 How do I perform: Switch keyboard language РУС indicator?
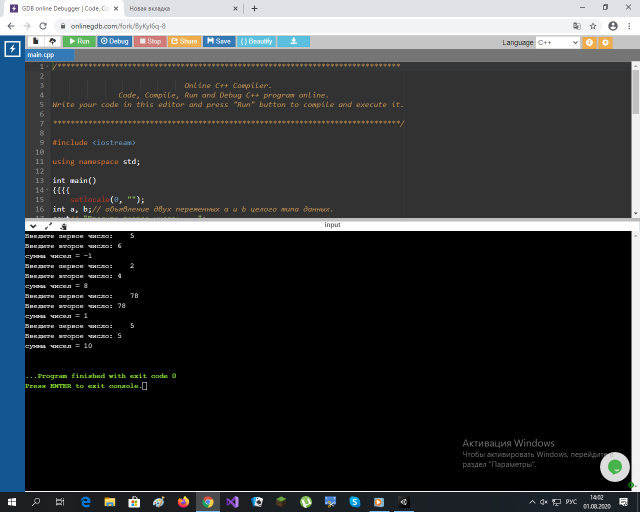[x=571, y=502]
